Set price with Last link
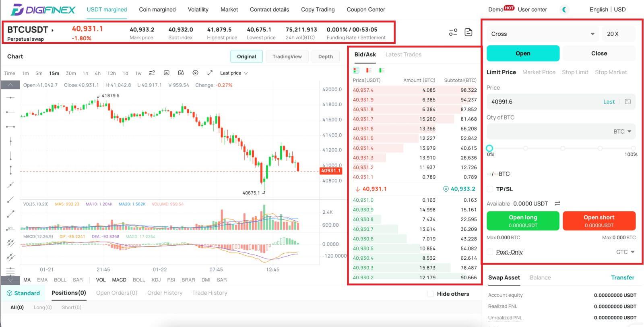This screenshot has width=644, height=327. click(609, 101)
